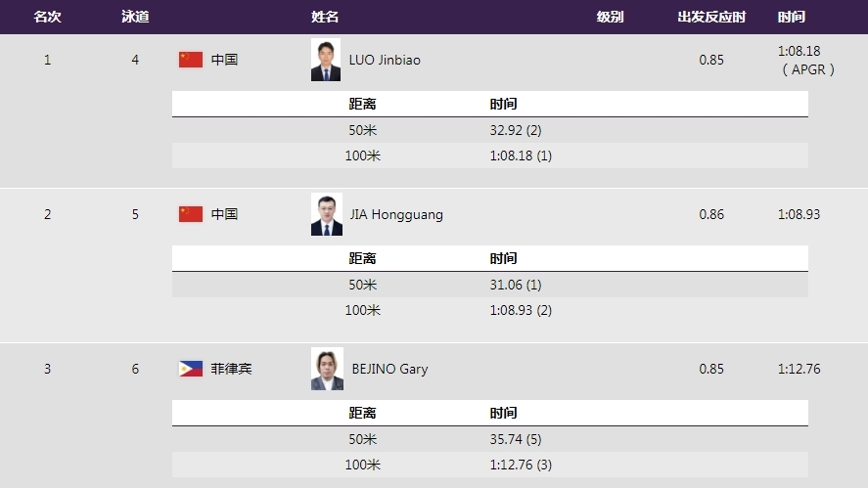The width and height of the screenshot is (868, 488).
Task: Open JIA Hongguang's athlete photo
Action: (x=326, y=214)
